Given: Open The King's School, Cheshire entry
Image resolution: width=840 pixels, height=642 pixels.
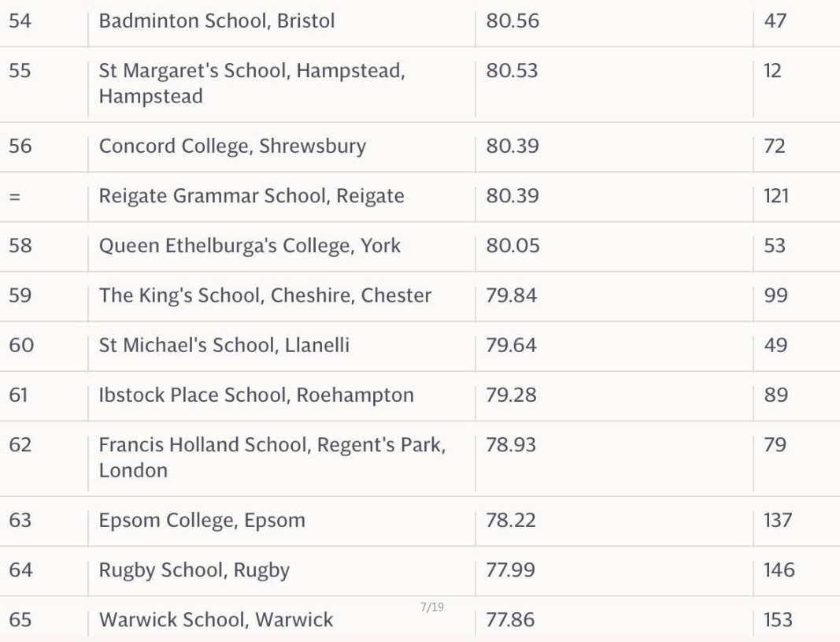Looking at the screenshot, I should point(265,295).
